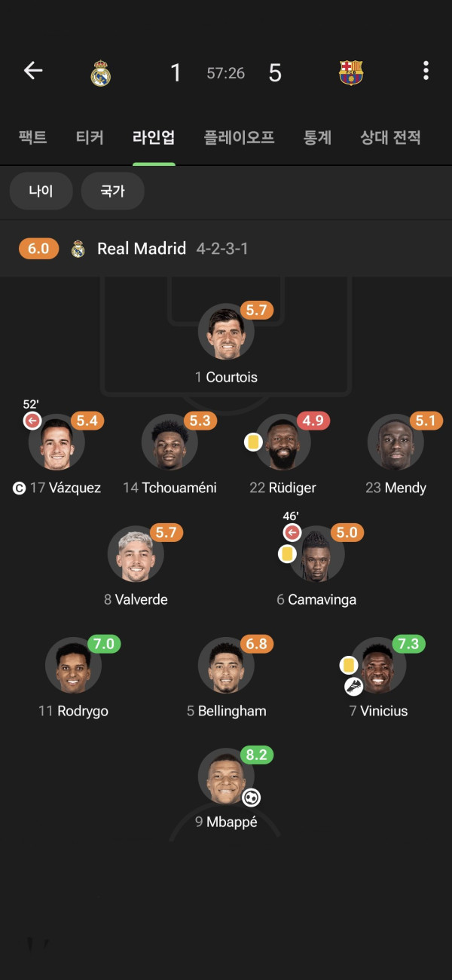Open the three-dot overflow menu
This screenshot has height=980, width=452.
point(426,71)
